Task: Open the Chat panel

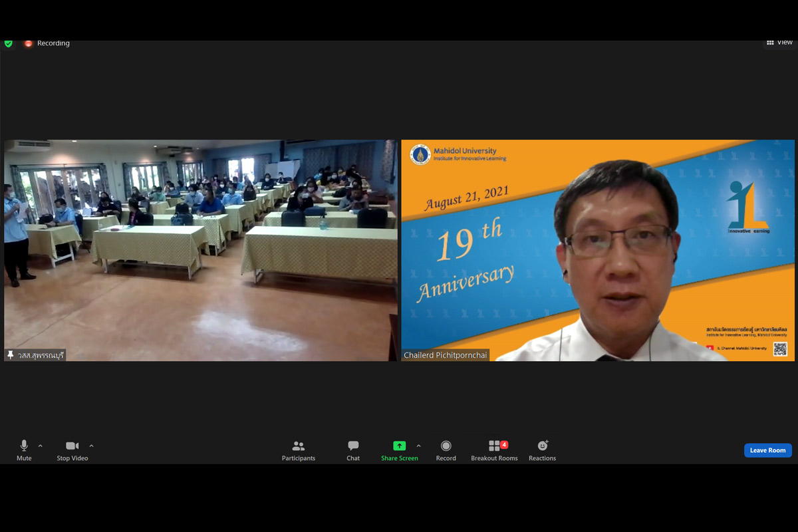Action: tap(353, 450)
